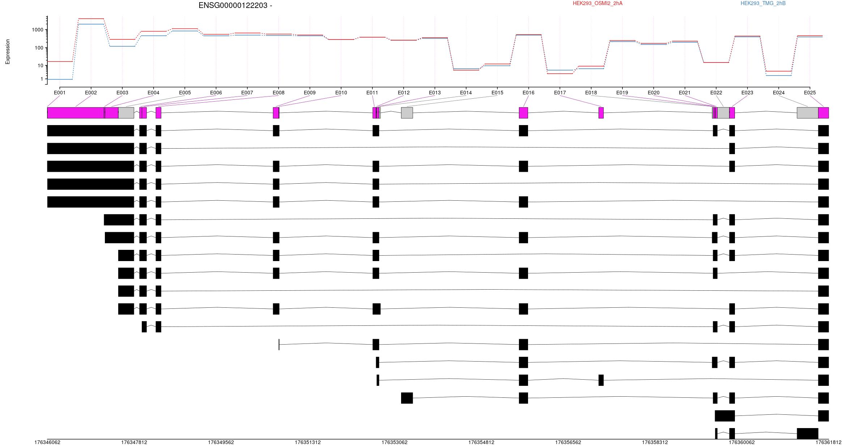
Task: Click y-axis tick value 100
Action: (39, 48)
